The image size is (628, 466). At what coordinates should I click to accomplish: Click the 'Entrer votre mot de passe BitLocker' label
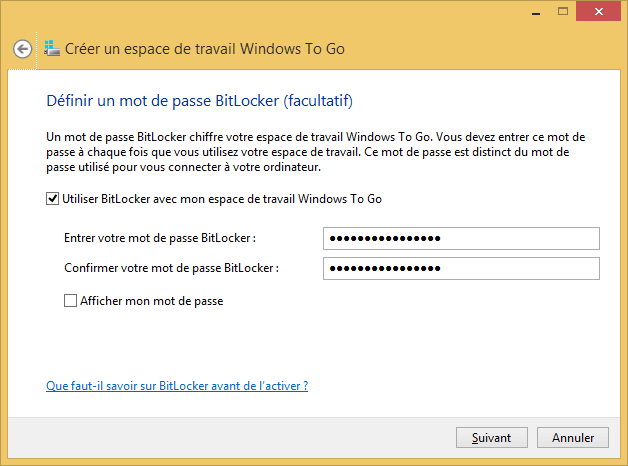[160, 238]
